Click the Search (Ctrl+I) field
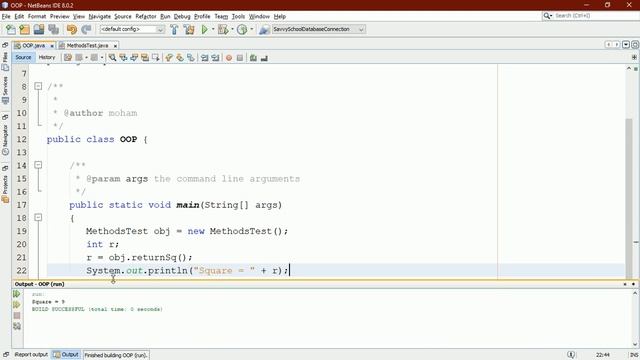Image resolution: width=640 pixels, height=360 pixels. tap(590, 16)
